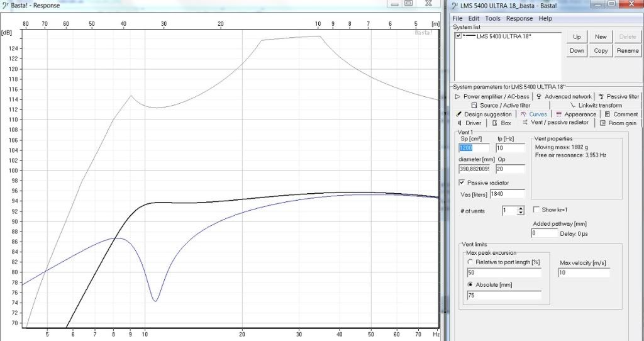Image resolution: width=644 pixels, height=341 pixels.
Task: Click the New system button
Action: [601, 37]
